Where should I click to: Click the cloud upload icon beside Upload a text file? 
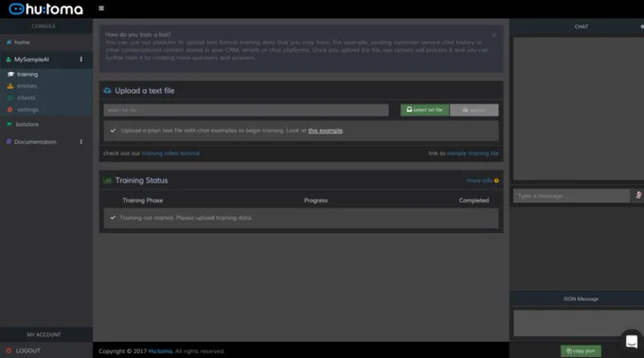click(108, 91)
